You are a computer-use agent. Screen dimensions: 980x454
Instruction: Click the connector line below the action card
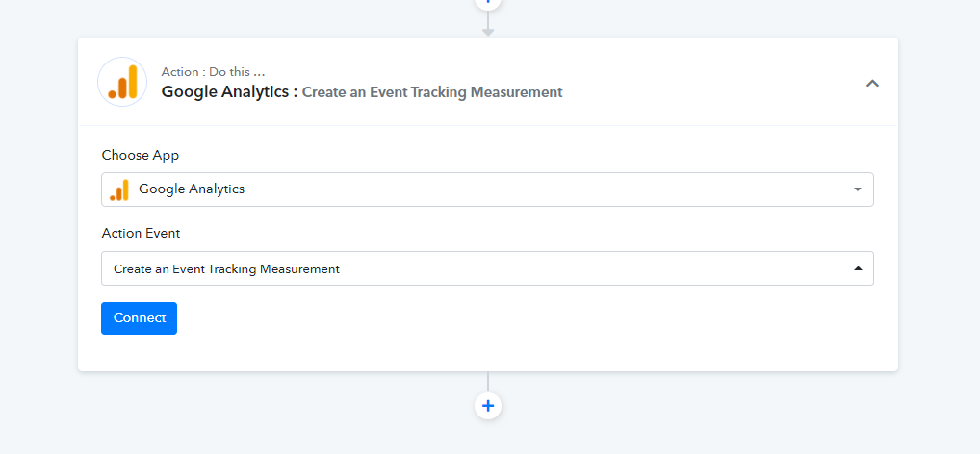pyautogui.click(x=488, y=382)
